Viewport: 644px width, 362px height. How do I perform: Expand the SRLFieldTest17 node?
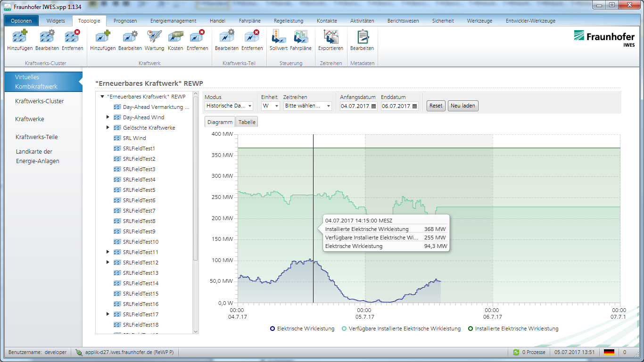tap(108, 314)
